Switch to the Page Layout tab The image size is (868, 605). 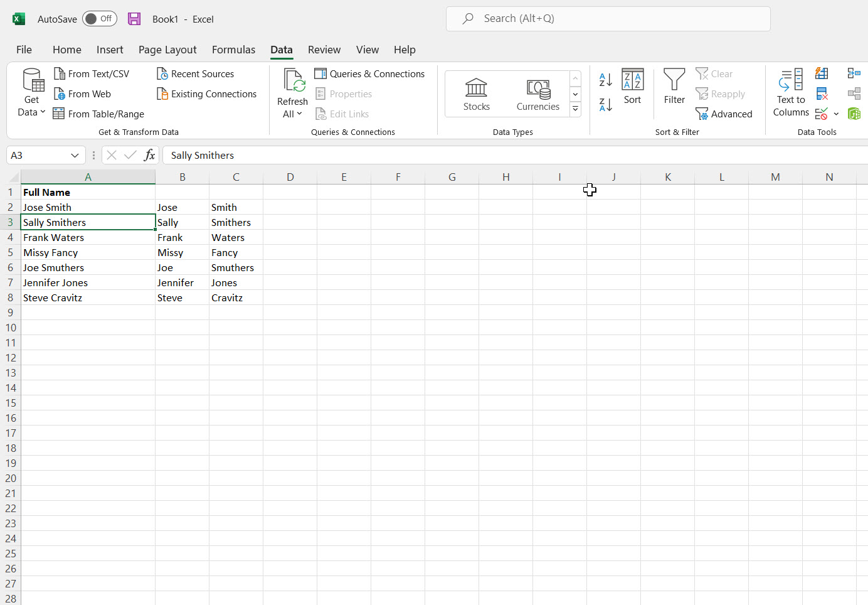167,50
